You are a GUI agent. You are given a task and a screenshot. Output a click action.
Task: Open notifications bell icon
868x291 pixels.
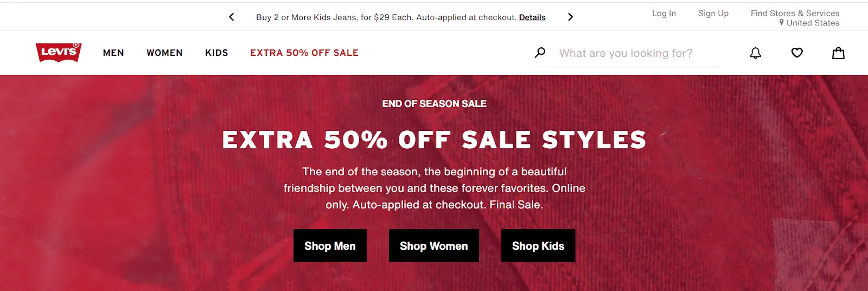[755, 53]
